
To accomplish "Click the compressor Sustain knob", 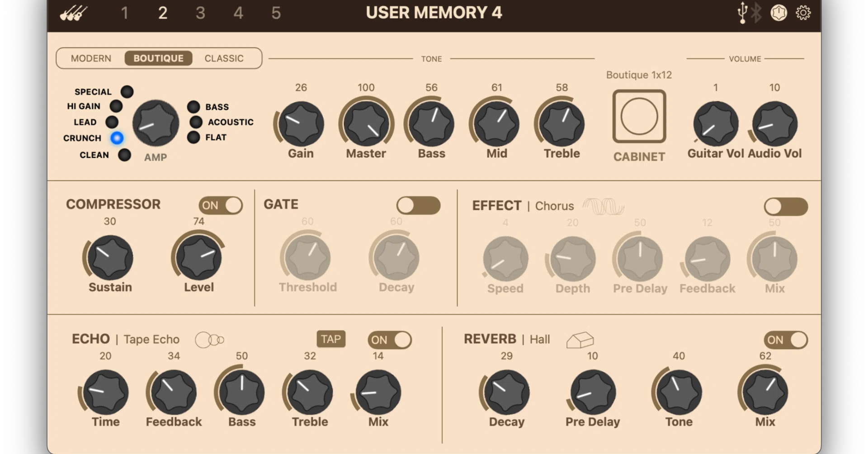I will coord(110,257).
